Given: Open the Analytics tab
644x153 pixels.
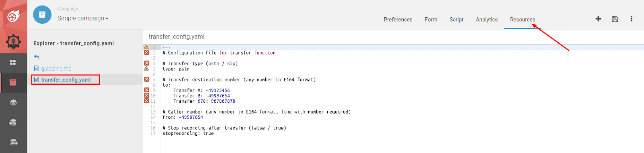Looking at the screenshot, I should [x=487, y=19].
